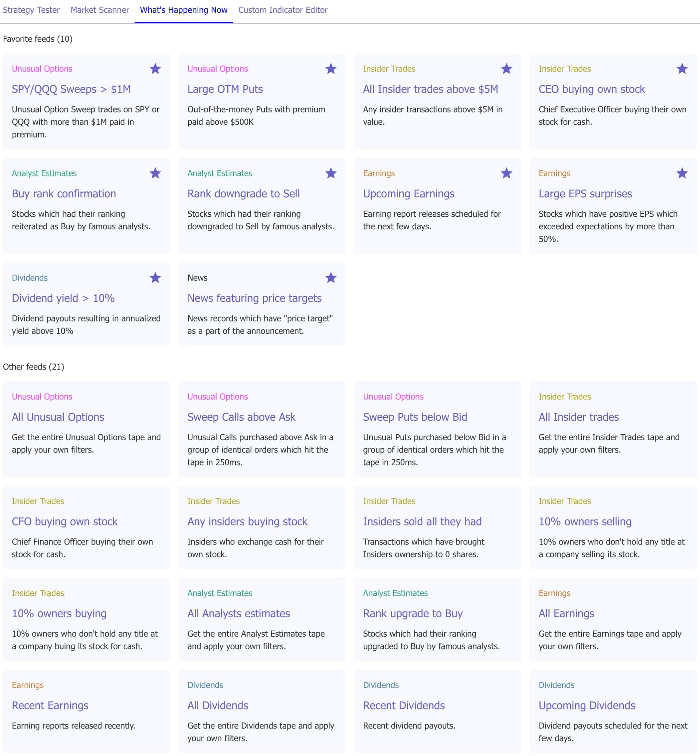
Task: Click the star on Upcoming Earnings feed
Action: [x=506, y=173]
